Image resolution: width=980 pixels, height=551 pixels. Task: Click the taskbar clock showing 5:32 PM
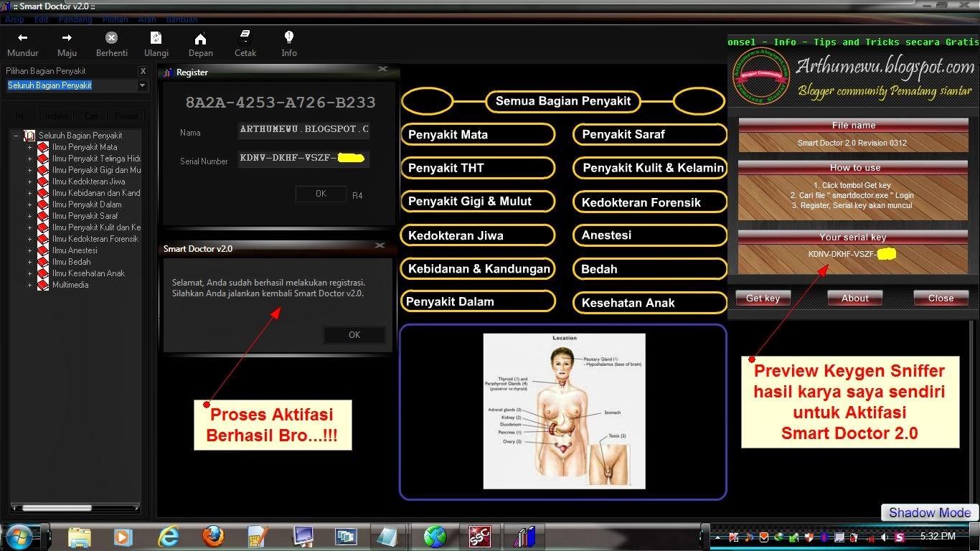click(937, 536)
